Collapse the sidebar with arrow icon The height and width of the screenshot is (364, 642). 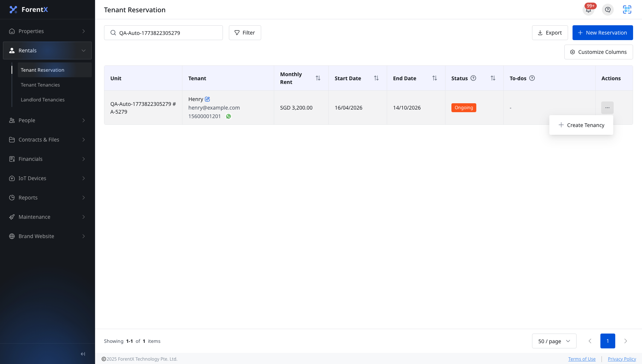(83, 354)
